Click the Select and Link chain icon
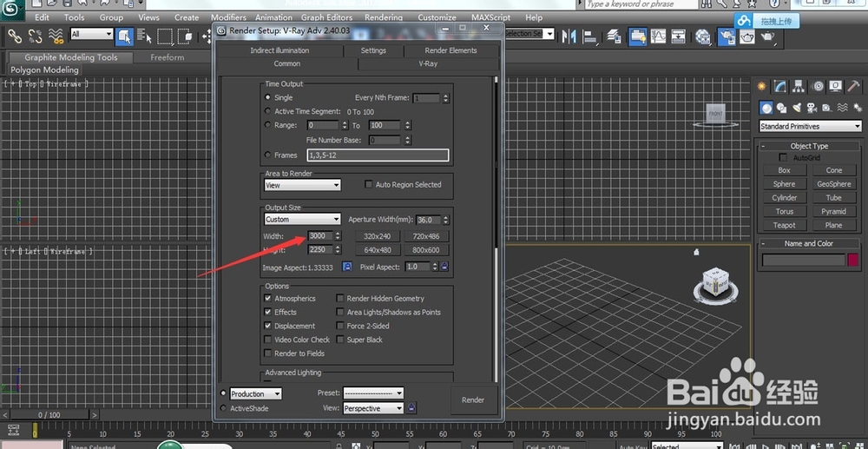The width and height of the screenshot is (868, 449). point(14,36)
